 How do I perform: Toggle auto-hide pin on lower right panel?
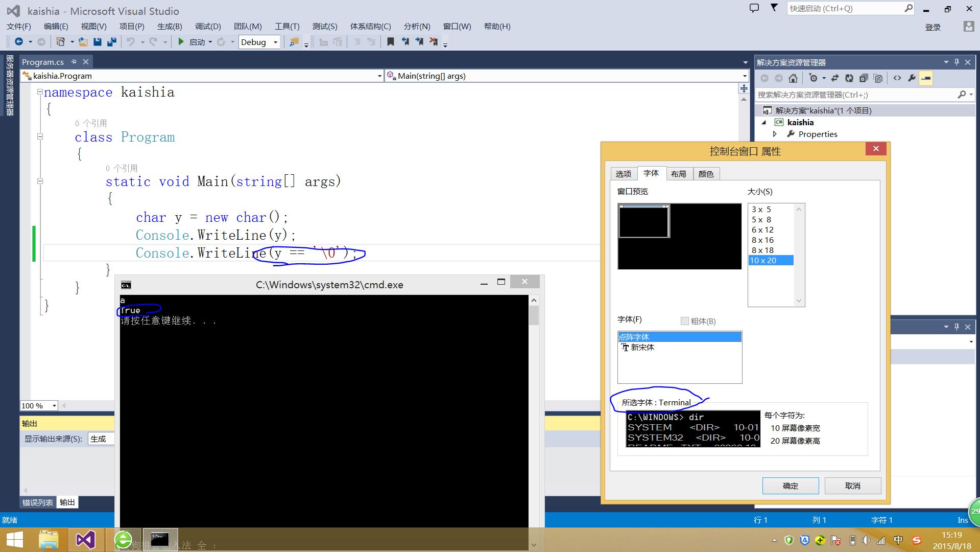(957, 327)
